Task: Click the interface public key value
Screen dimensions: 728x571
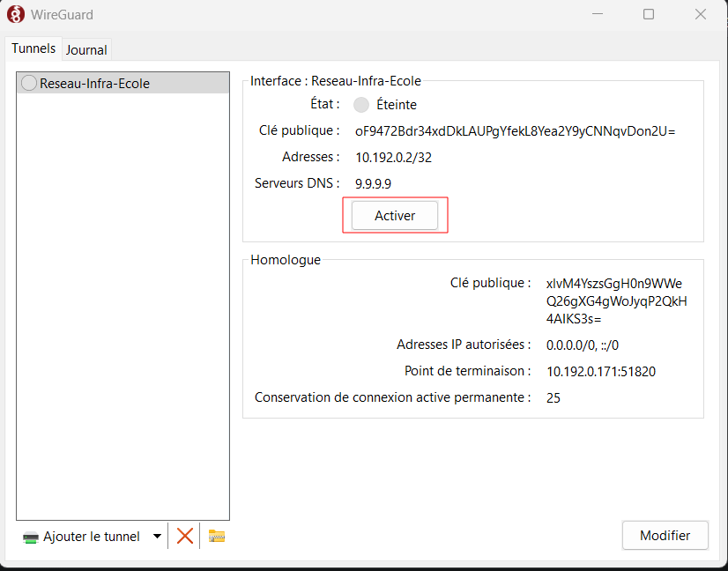Action: 515,131
